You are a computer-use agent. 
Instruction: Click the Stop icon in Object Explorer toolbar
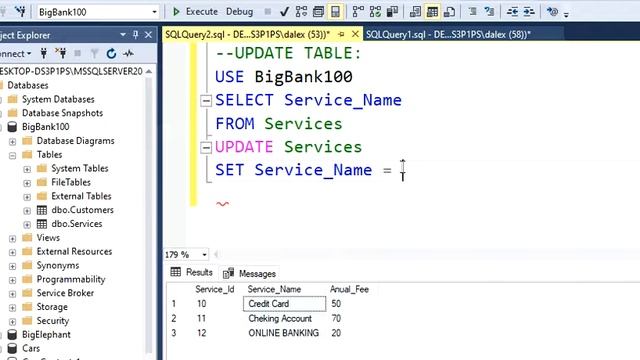pos(78,53)
